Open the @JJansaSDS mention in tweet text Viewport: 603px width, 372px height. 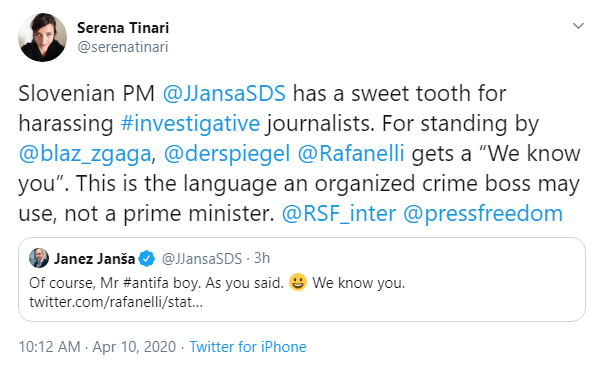tap(224, 93)
